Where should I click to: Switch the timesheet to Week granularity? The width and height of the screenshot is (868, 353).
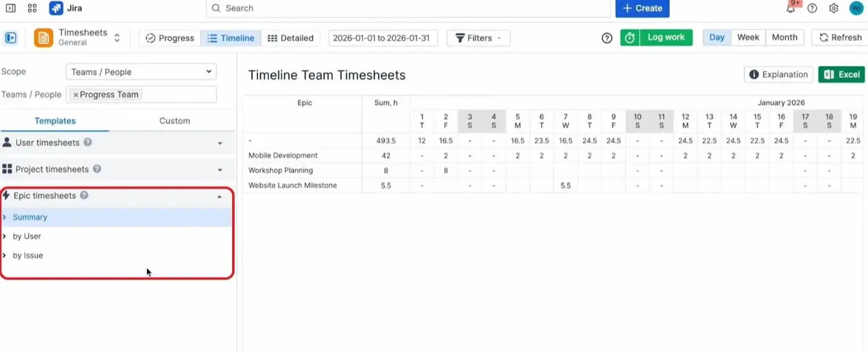click(748, 37)
